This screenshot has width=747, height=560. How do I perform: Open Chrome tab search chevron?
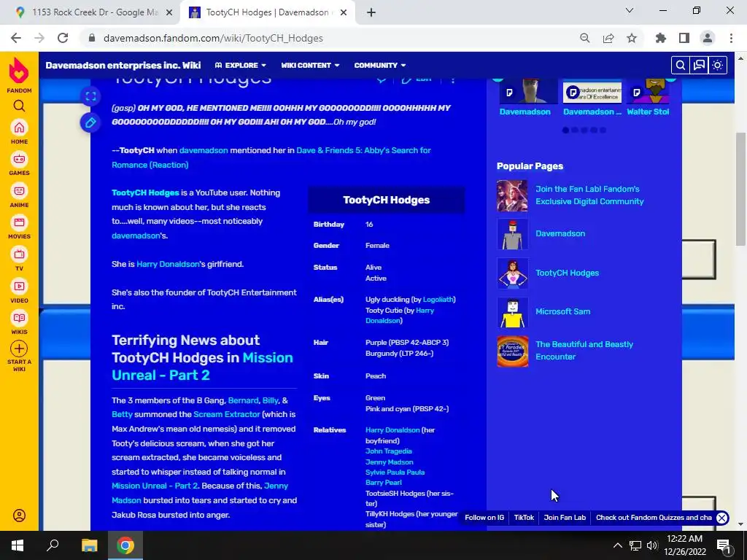[630, 10]
